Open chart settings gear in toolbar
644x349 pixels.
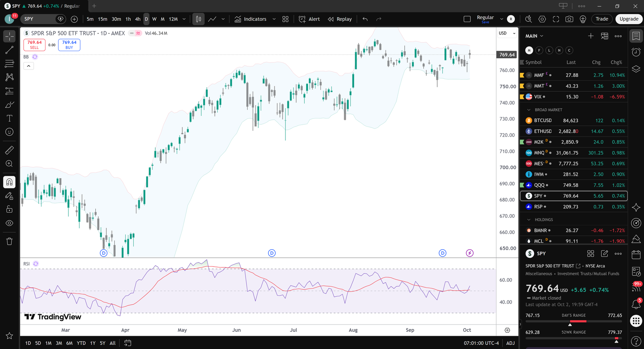point(542,19)
